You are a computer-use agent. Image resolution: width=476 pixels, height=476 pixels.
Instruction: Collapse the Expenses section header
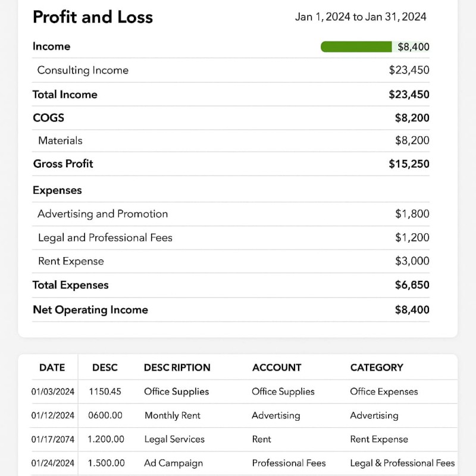(x=57, y=190)
